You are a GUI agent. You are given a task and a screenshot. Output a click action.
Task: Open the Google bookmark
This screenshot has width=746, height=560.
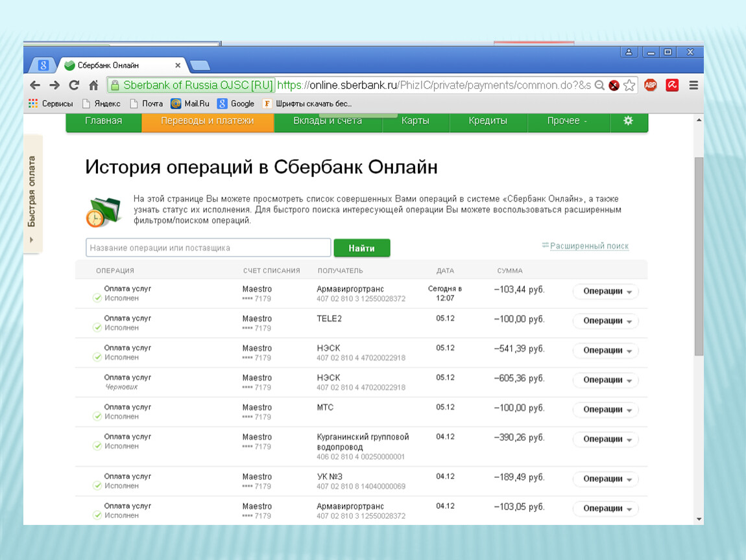[236, 104]
